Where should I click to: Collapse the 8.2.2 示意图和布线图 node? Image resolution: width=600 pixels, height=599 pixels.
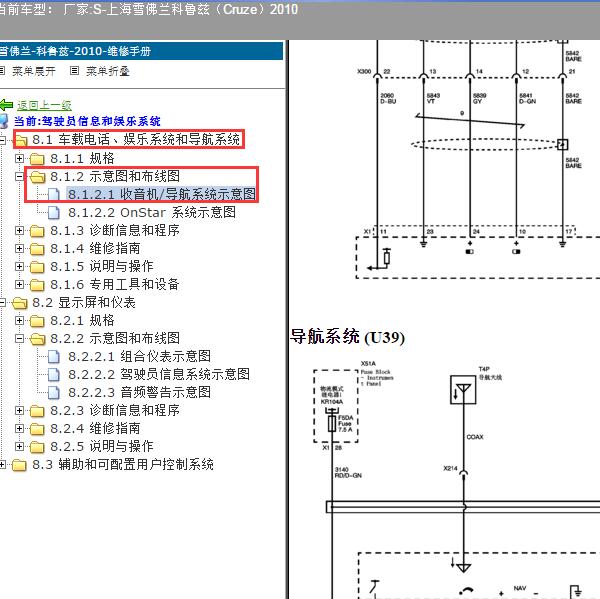click(x=19, y=338)
